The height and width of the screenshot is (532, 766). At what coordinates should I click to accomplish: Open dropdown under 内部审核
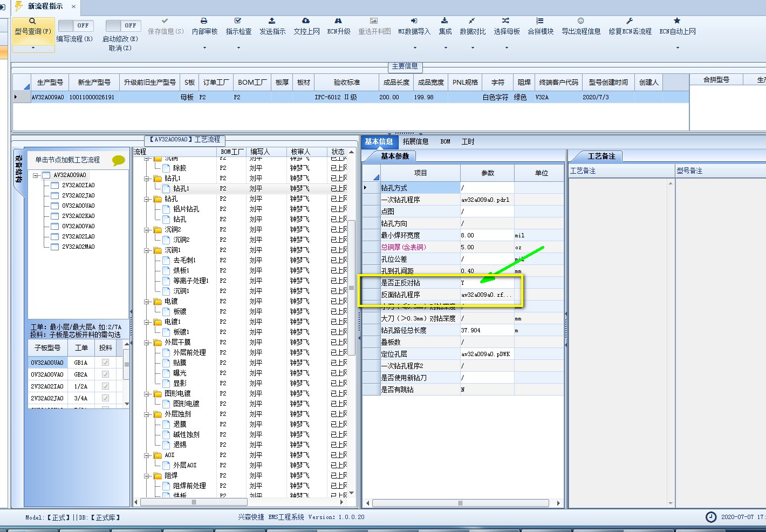[204, 48]
